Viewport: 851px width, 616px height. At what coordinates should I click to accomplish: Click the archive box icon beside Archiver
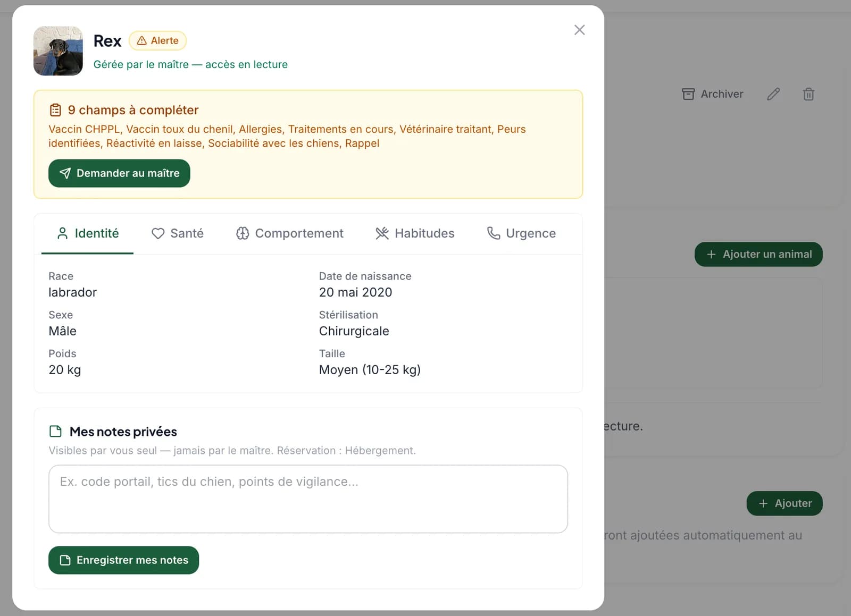pos(688,94)
